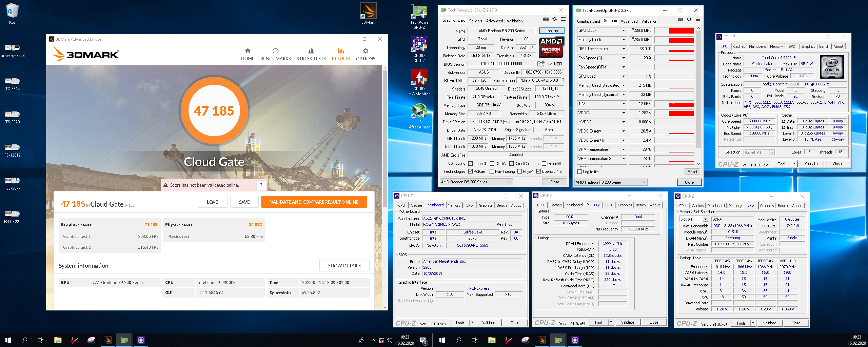Open GPU selector dropdown in GPU-Z Graphics Card window

(x=476, y=182)
